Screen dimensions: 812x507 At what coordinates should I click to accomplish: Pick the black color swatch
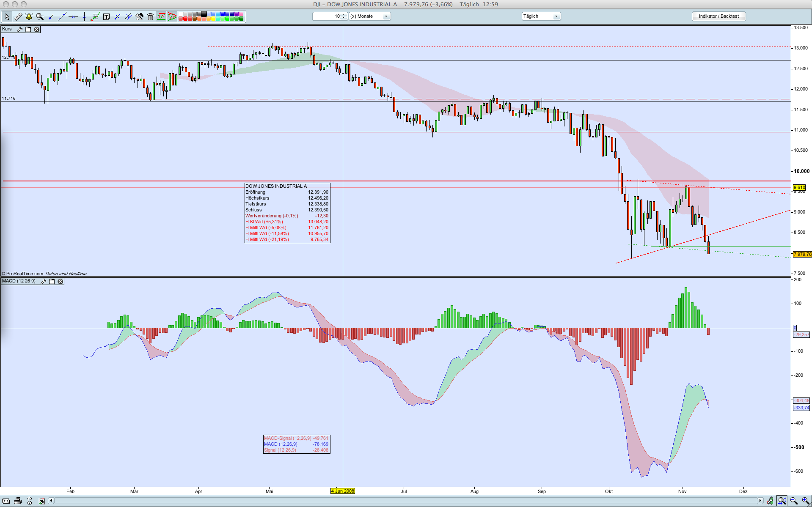tap(204, 14)
